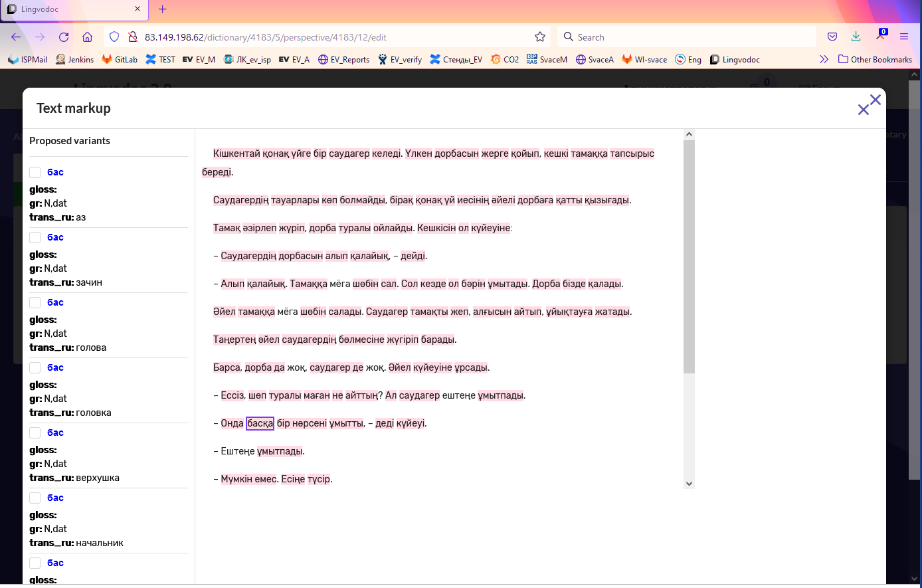Viewport: 922px width, 588px height.
Task: Click the tracking protection shield icon
Action: pyautogui.click(x=114, y=37)
